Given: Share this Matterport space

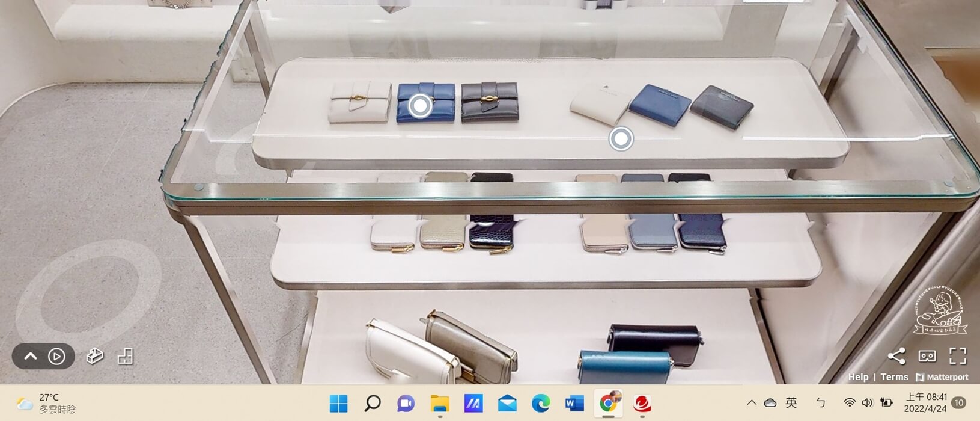Looking at the screenshot, I should click(896, 356).
